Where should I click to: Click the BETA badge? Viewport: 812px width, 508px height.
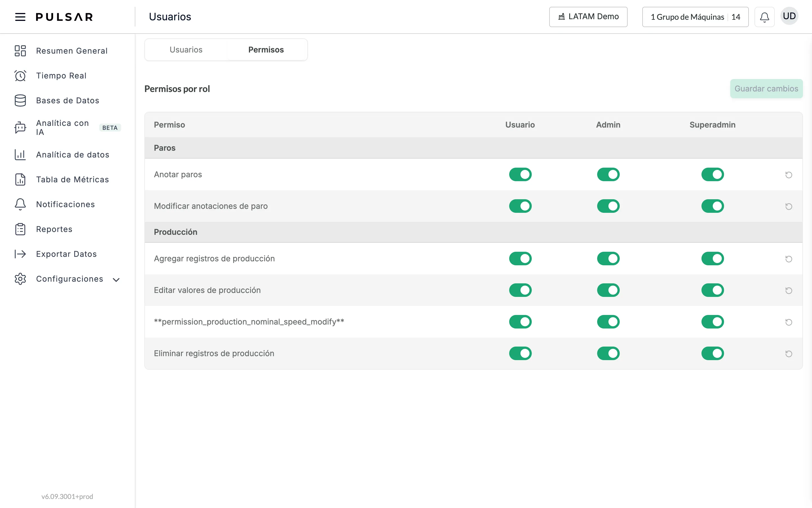(x=110, y=128)
